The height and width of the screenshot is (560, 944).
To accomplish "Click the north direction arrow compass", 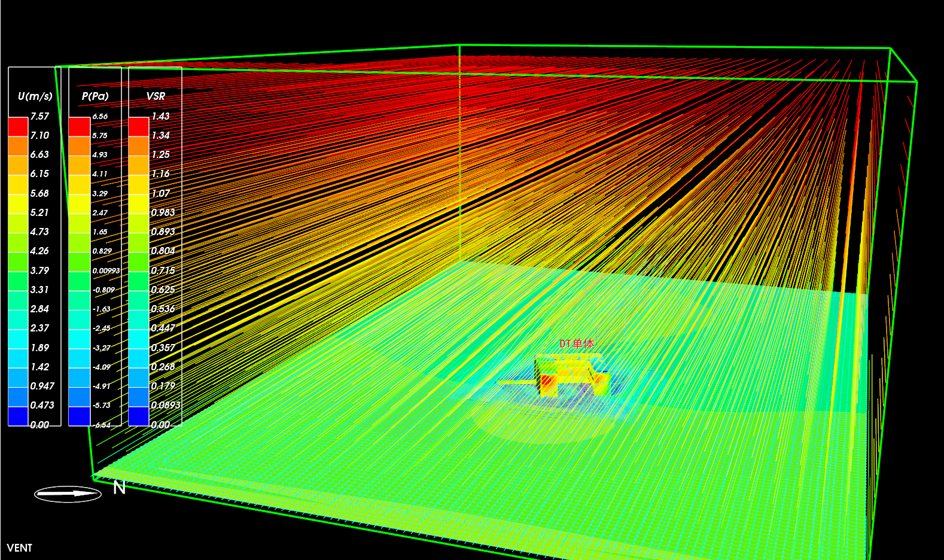I will pyautogui.click(x=68, y=494).
